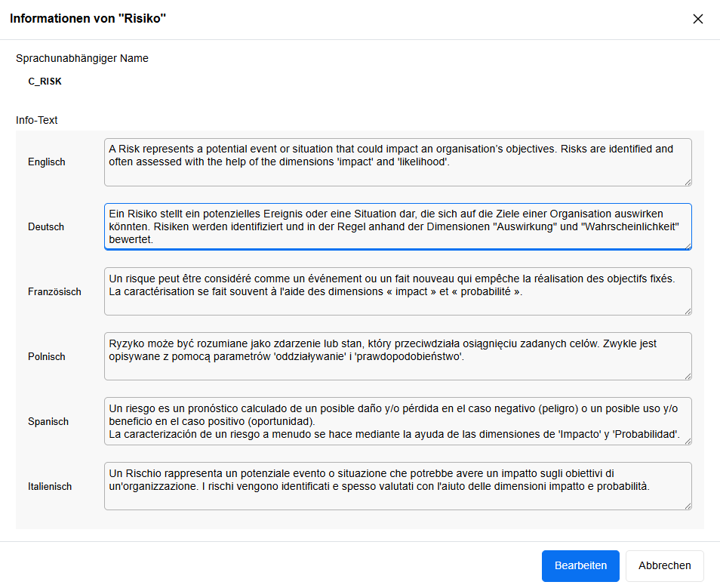Image resolution: width=720 pixels, height=588 pixels.
Task: Select the Spanisch text area resize handle
Action: [688, 441]
